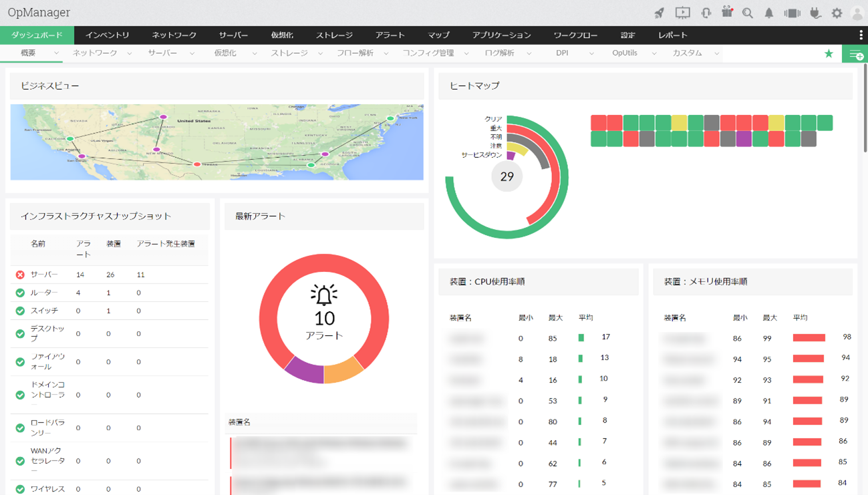Expand the カスタム dropdown chevron

[716, 53]
